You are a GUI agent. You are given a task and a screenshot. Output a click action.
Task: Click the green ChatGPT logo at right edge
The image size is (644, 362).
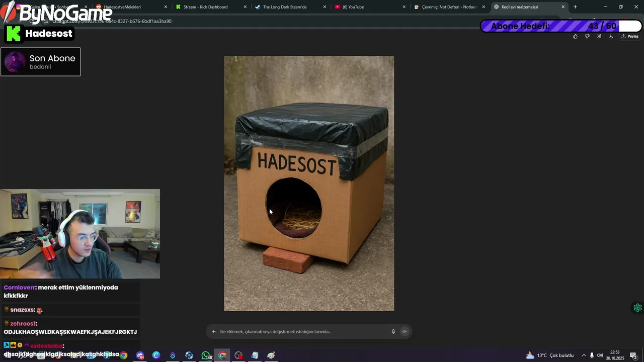click(637, 308)
